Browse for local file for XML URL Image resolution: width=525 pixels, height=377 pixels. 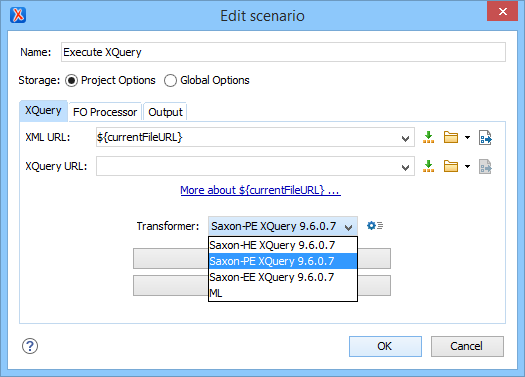[x=451, y=137]
